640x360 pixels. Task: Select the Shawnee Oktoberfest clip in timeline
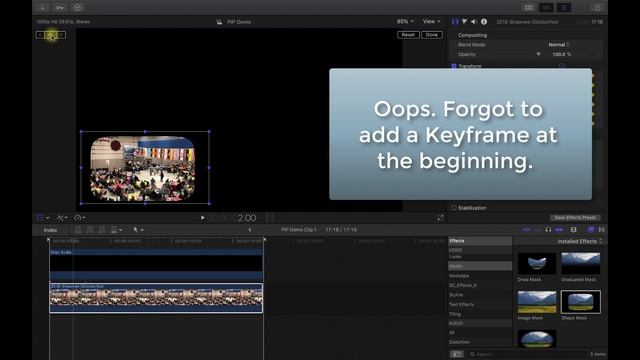[x=156, y=298]
